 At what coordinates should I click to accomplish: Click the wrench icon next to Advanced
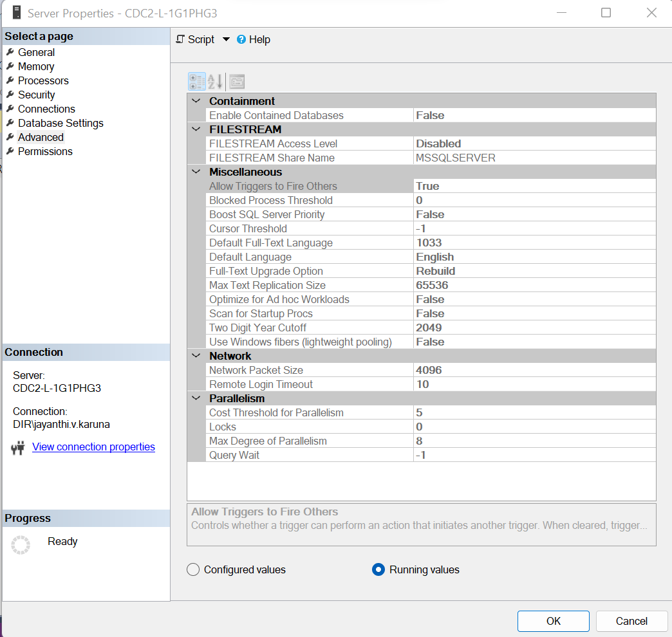coord(10,136)
